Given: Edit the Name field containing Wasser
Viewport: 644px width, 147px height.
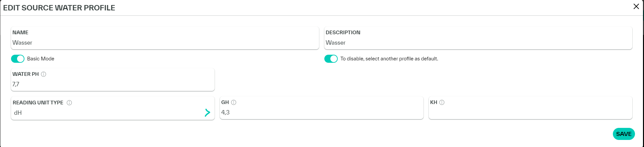Looking at the screenshot, I should pos(164,43).
